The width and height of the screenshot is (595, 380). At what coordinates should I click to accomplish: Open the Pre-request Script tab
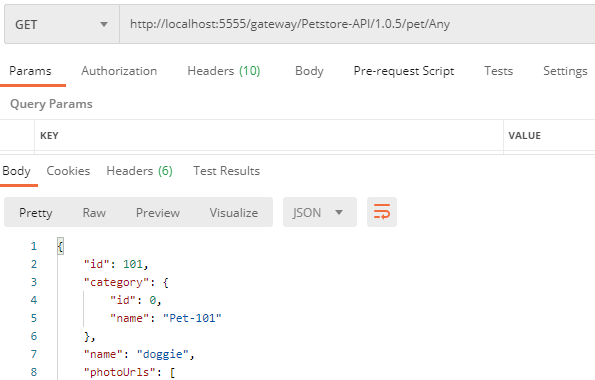click(404, 71)
